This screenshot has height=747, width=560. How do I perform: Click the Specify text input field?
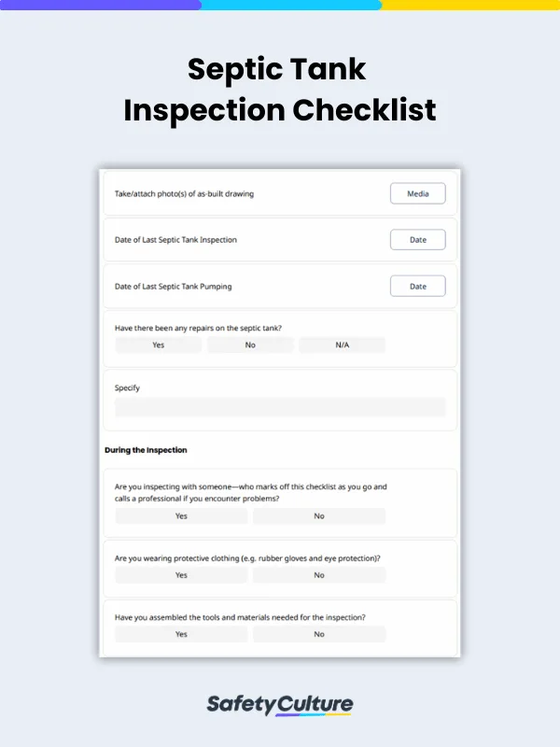click(280, 406)
